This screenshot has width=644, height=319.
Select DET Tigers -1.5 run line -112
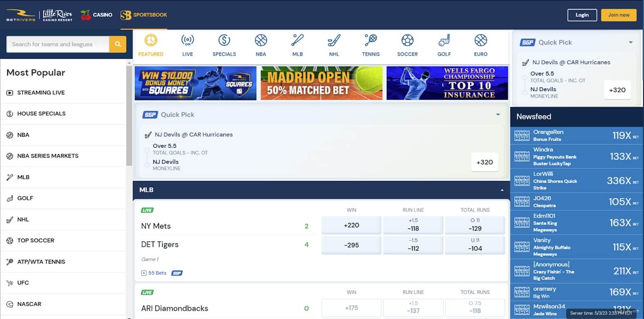tap(413, 245)
